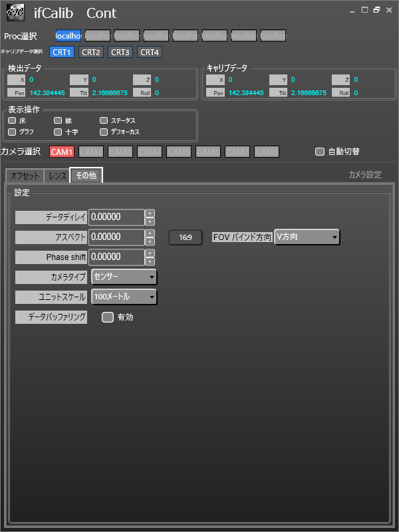Click the ifCalib app logo icon
The image size is (399, 532).
(x=15, y=13)
